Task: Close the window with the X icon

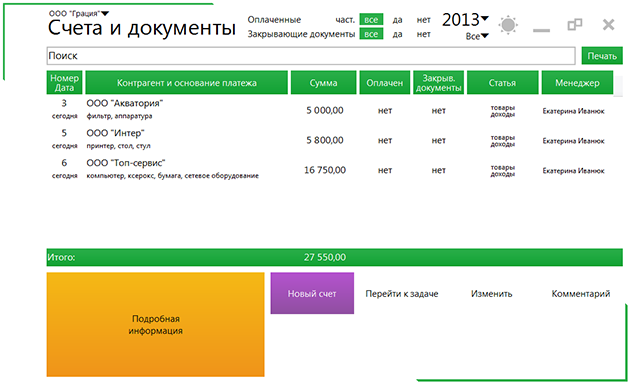Action: pyautogui.click(x=608, y=25)
